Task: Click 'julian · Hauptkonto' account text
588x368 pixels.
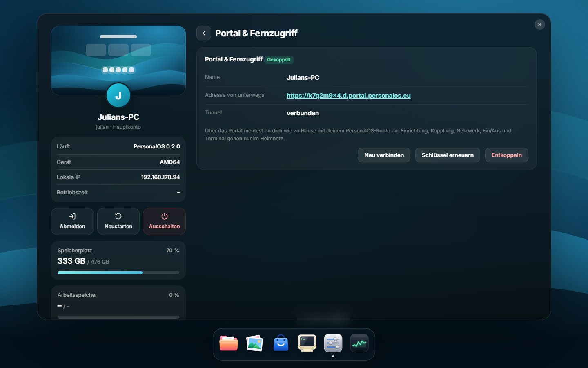Action: 118,127
